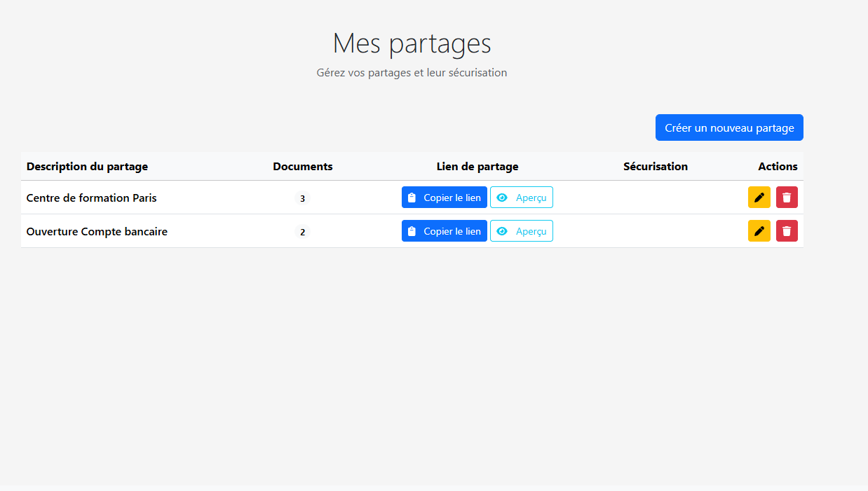Select the pencil edit icon for Centre de formation Paris
Viewport: 868px width, 491px height.
[x=759, y=197]
